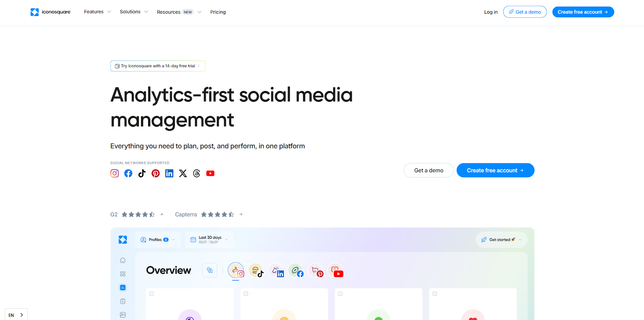Click info icon on first overview card
This screenshot has height=320, width=644.
pos(152,294)
